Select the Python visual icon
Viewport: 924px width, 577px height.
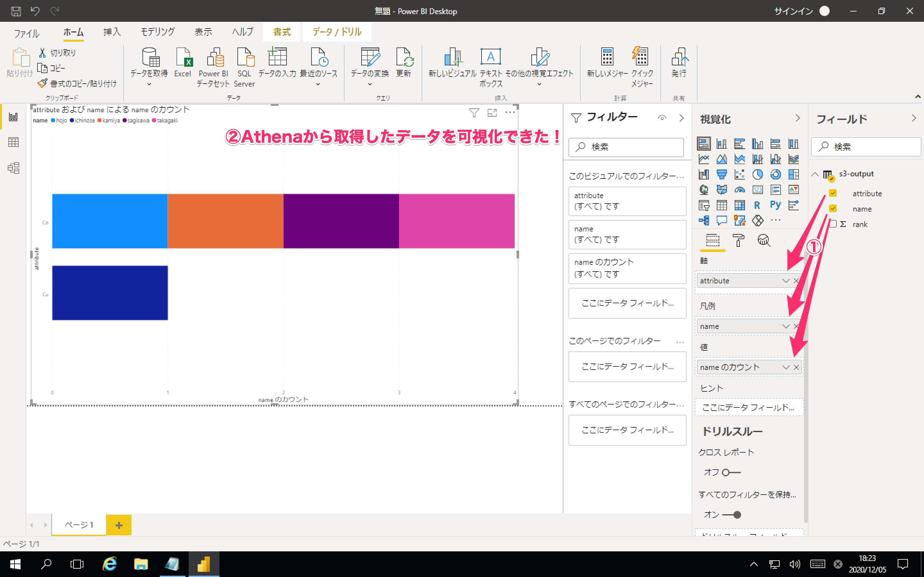[x=775, y=205]
